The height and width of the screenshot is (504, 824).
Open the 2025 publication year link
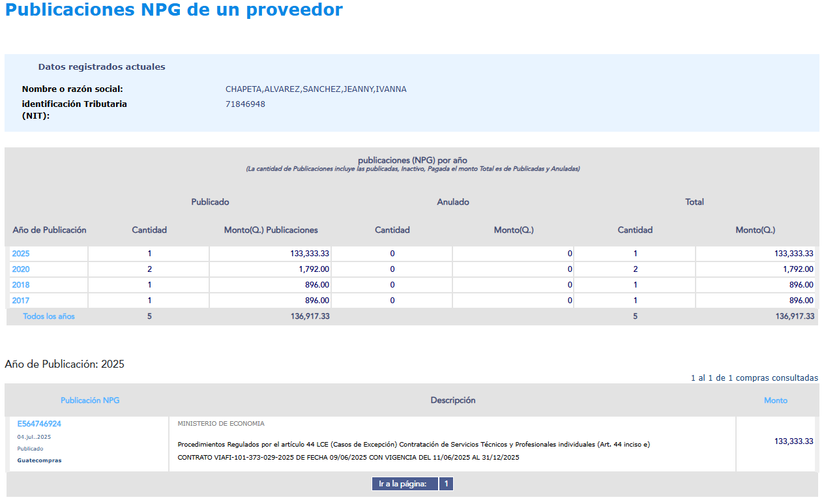click(21, 254)
